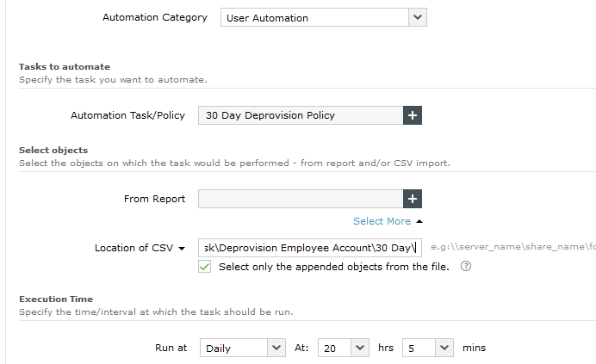The width and height of the screenshot is (596, 364).
Task: Click the Execution Time section heading
Action: point(56,299)
